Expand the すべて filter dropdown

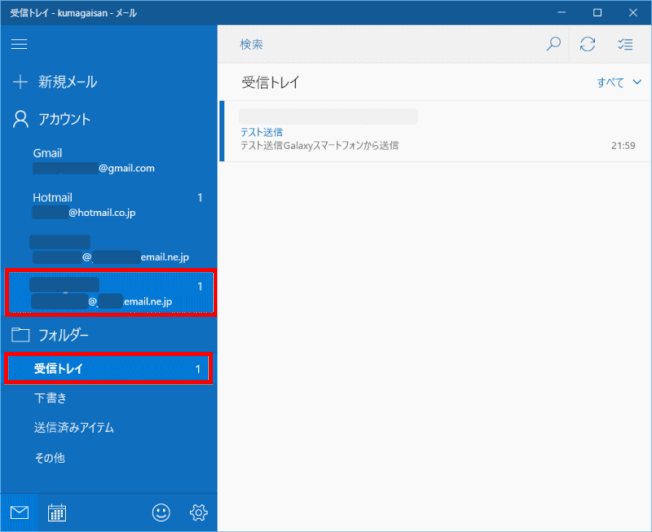tap(619, 82)
